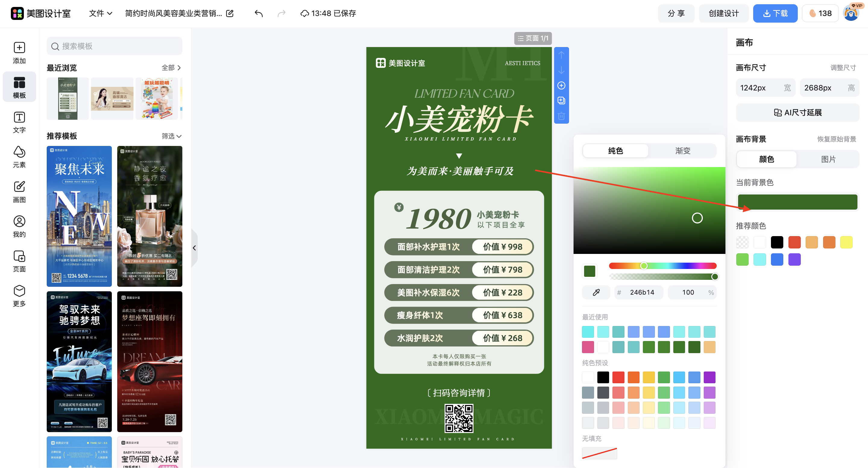Click the hex value input showing 246b14
The width and height of the screenshot is (868, 468).
pyautogui.click(x=643, y=292)
